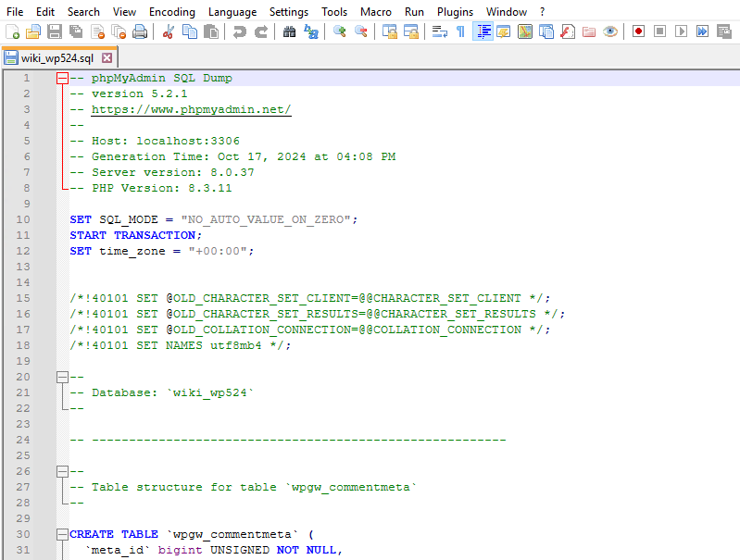Open the Encoding menu
The height and width of the screenshot is (560, 740).
click(172, 12)
